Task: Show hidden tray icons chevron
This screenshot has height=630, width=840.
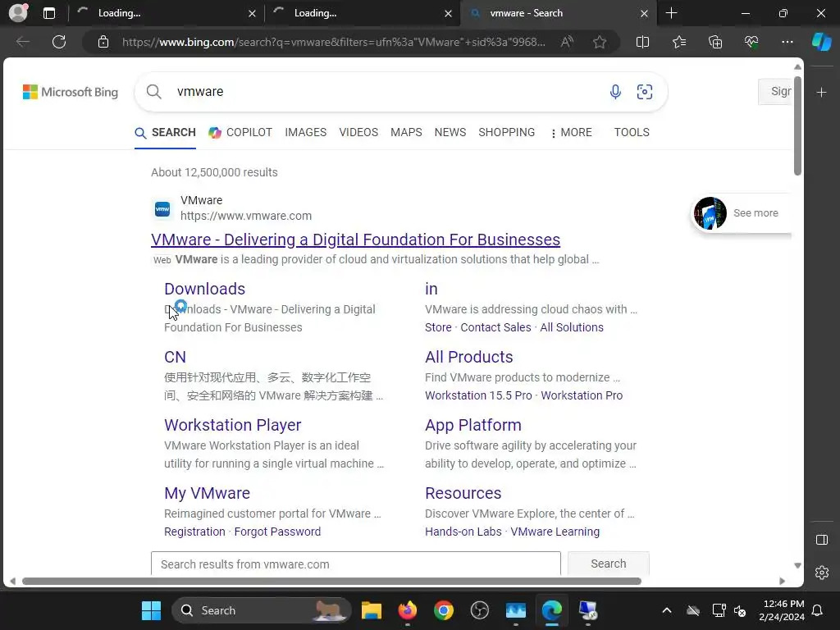Action: (x=666, y=610)
